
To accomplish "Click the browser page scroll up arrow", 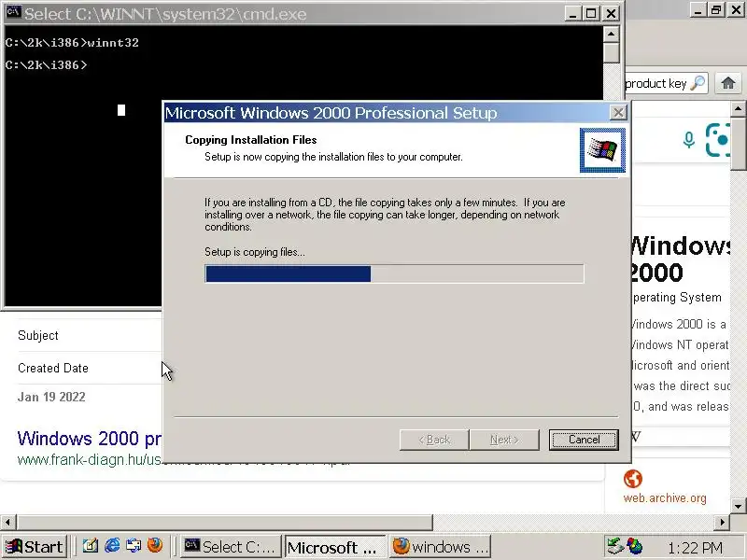I will (x=739, y=108).
